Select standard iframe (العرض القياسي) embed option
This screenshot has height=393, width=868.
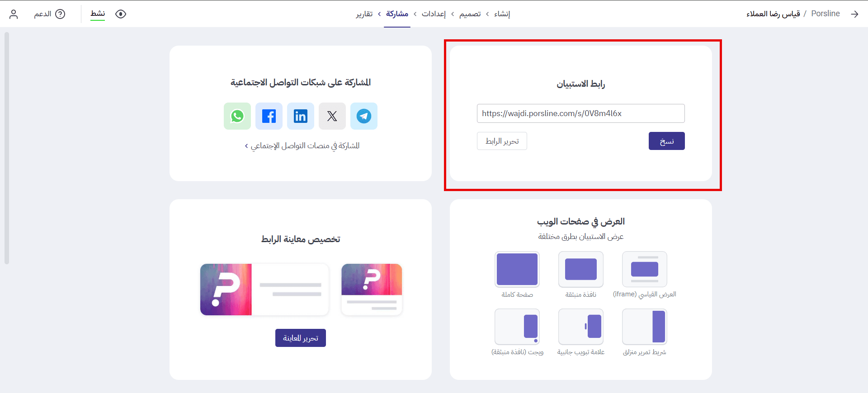[645, 269]
